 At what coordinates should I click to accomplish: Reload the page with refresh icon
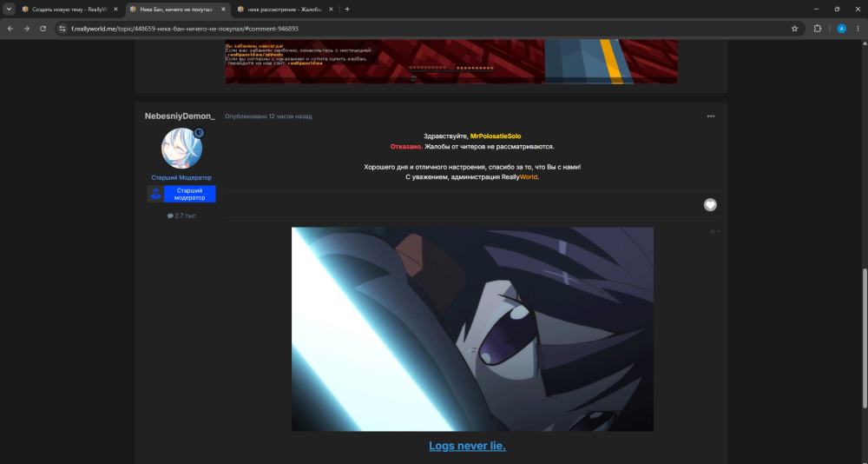[x=43, y=29]
